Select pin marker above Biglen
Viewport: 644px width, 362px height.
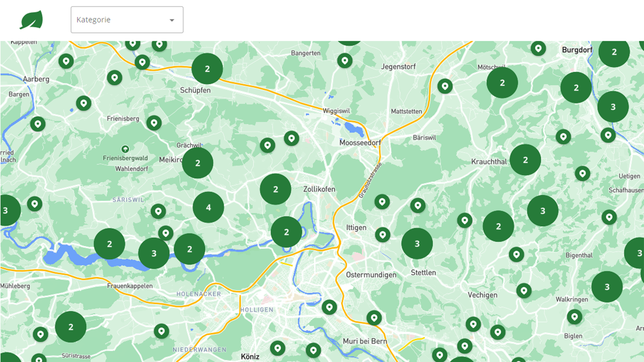point(575,316)
